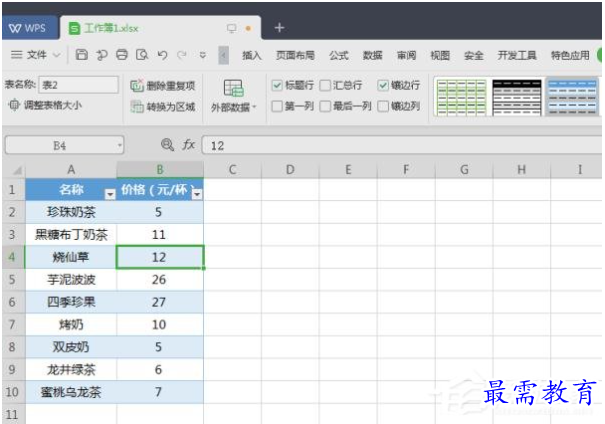
Task: Toggle the 最后一列 last column checkbox
Action: pyautogui.click(x=325, y=106)
